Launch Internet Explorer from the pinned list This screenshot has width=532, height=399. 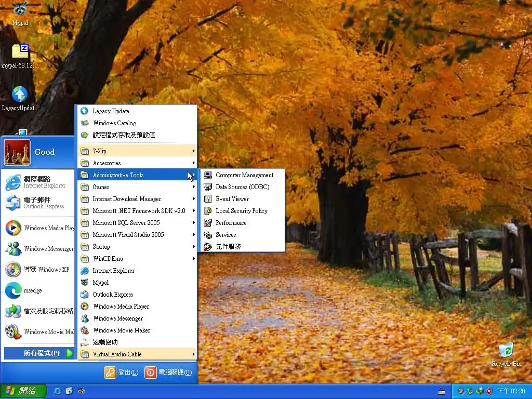(38, 182)
